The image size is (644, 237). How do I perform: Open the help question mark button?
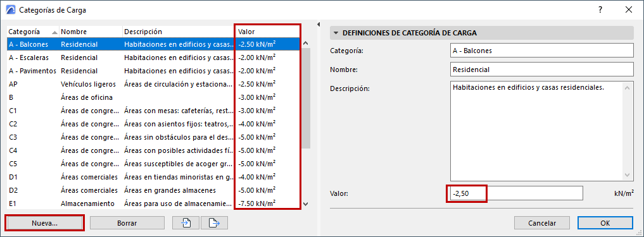click(600, 10)
